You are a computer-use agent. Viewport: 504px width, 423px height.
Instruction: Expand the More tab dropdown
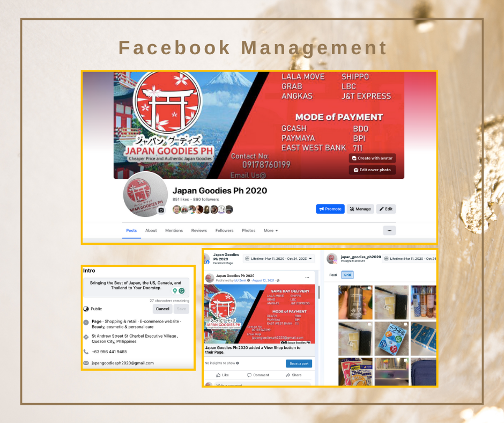click(271, 230)
